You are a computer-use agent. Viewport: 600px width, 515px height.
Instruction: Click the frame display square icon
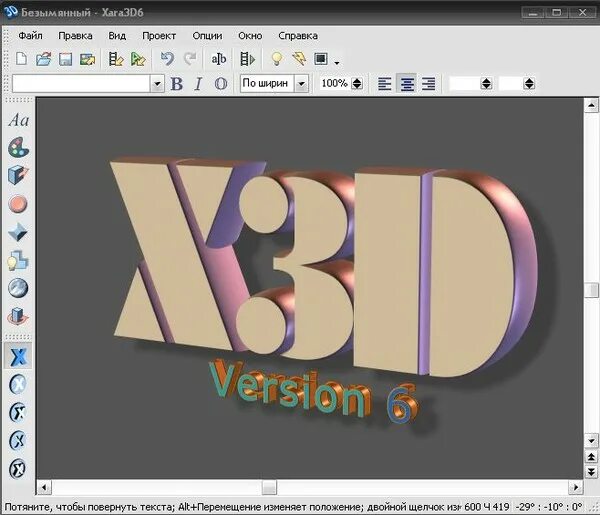321,59
